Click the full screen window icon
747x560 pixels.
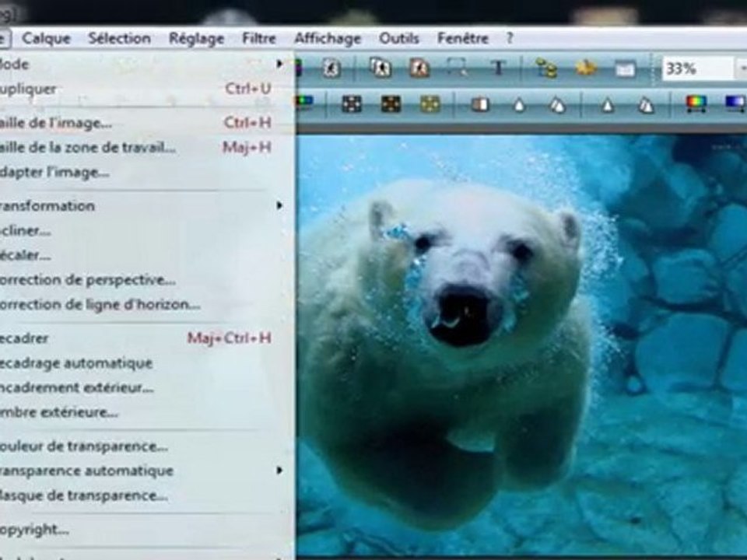[625, 69]
